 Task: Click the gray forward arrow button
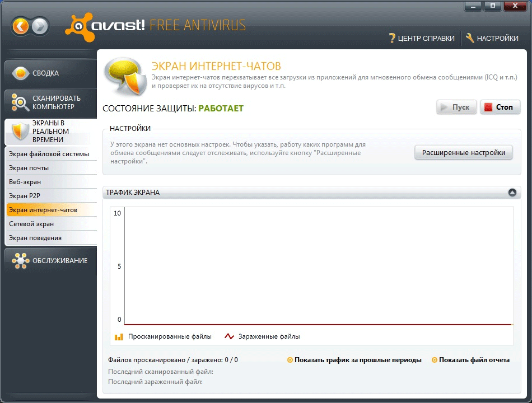(40, 26)
